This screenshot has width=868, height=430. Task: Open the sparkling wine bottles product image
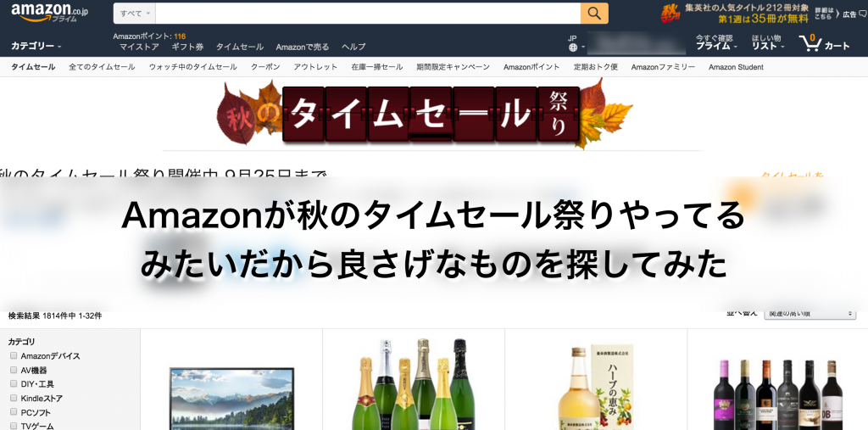tap(414, 383)
